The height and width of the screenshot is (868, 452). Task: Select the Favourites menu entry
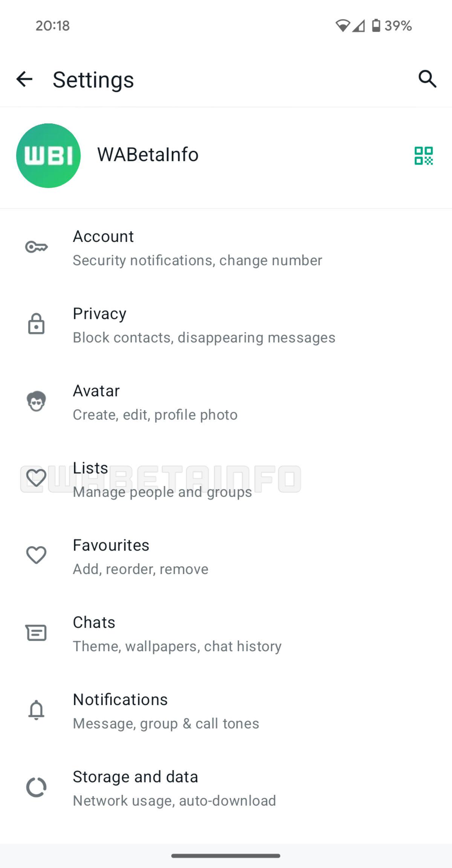140,557
